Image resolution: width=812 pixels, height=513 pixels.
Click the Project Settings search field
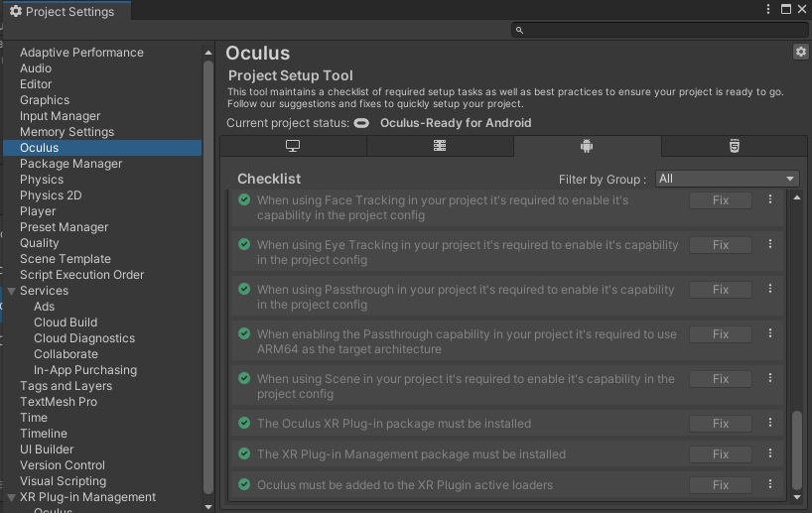(x=660, y=30)
